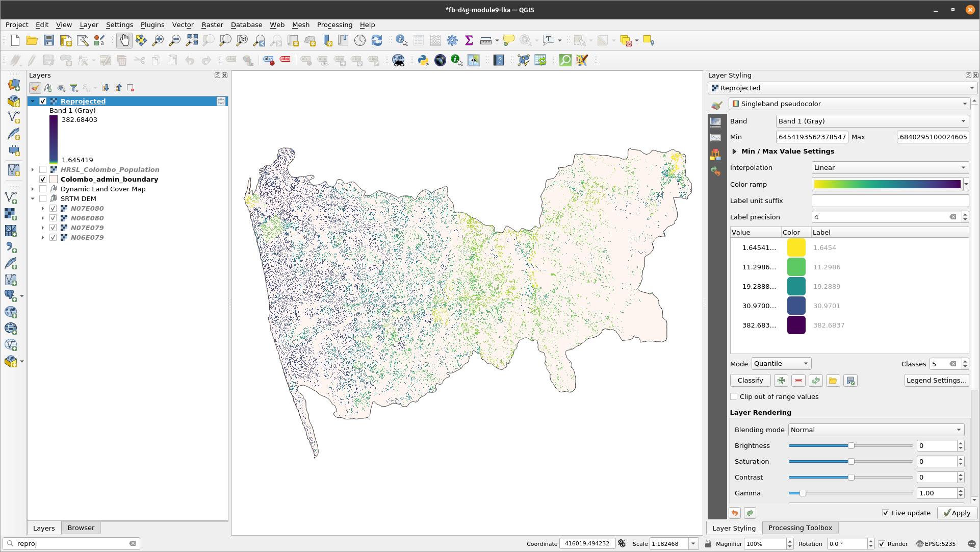Add new color ramp entry with plus icon

pyautogui.click(x=781, y=381)
